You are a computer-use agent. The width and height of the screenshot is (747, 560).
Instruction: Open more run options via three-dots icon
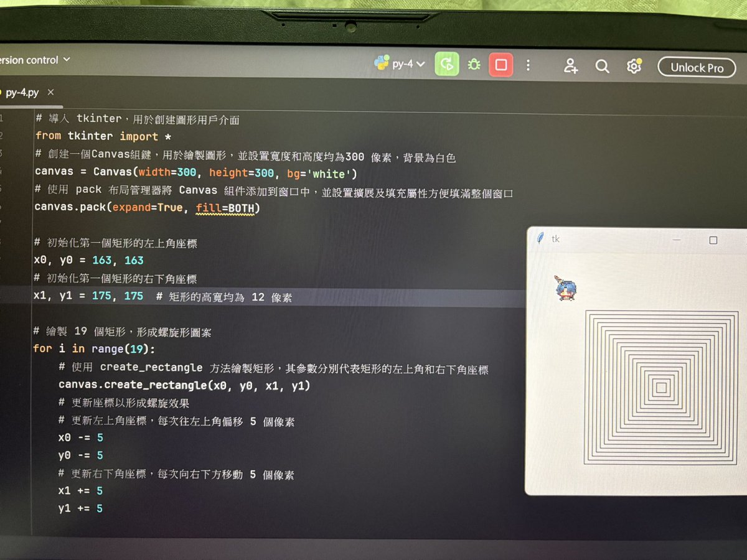(529, 65)
